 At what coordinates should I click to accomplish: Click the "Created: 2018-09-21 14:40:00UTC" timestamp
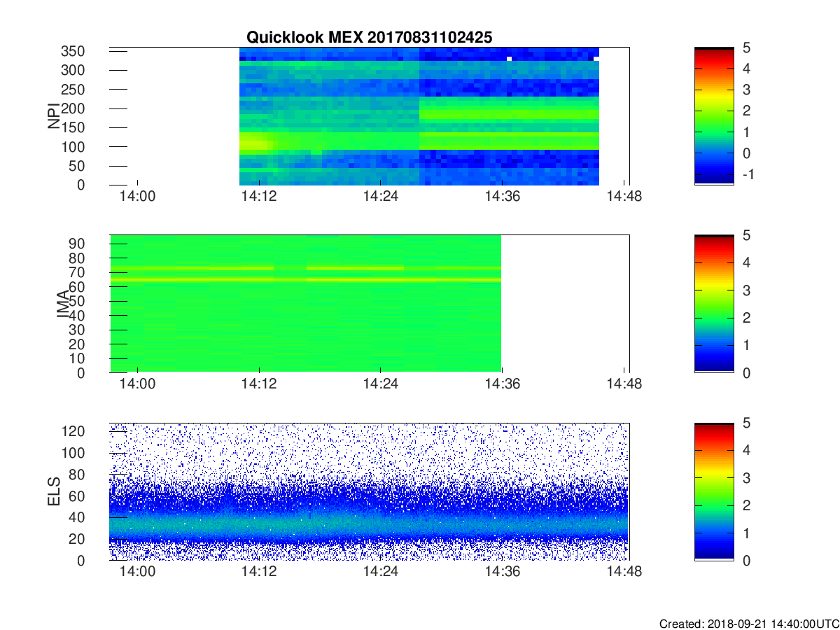coord(749,624)
